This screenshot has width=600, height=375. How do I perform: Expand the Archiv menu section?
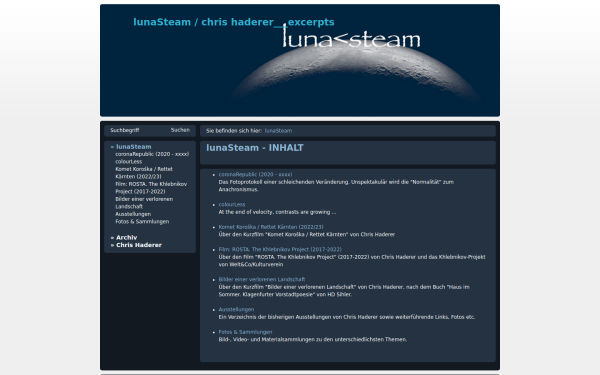(x=126, y=238)
